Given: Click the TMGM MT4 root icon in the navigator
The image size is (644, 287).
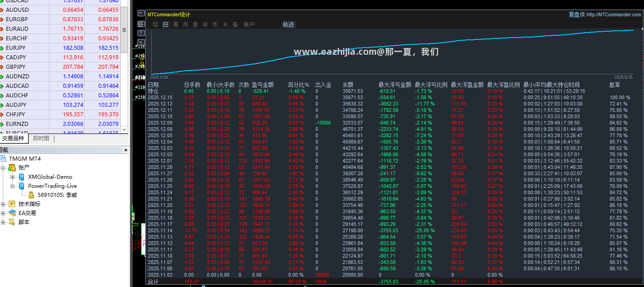Looking at the screenshot, I should point(4,159).
